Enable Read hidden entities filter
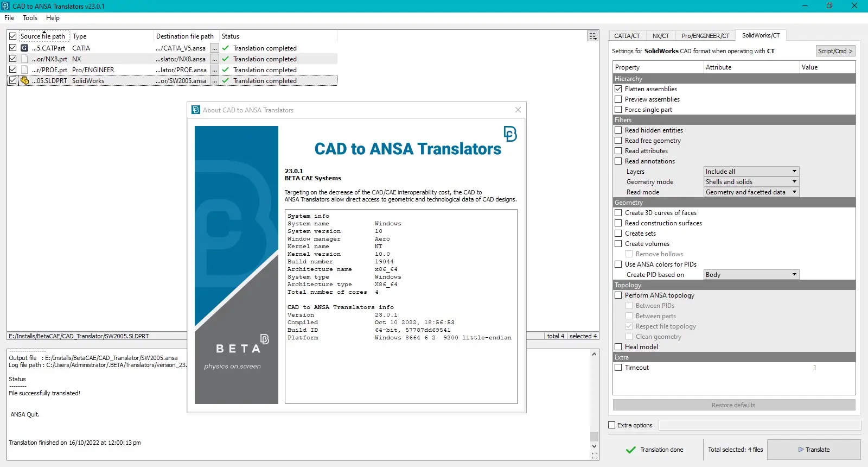This screenshot has width=868, height=467. [x=618, y=130]
